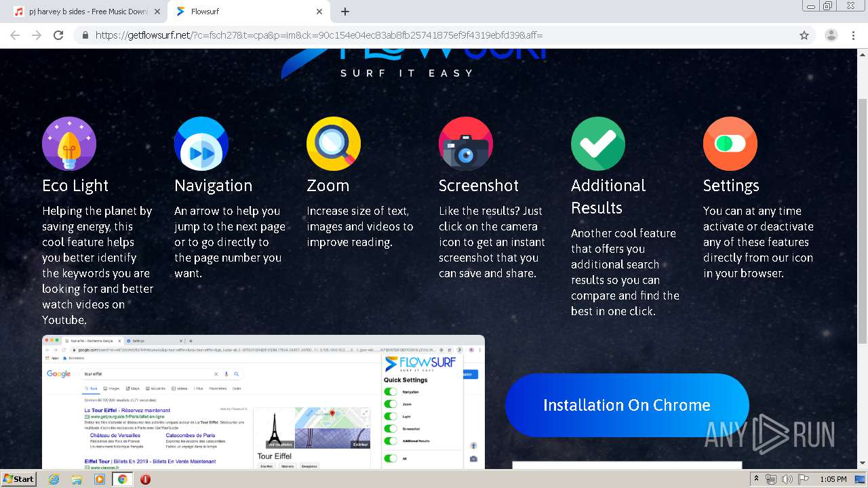Go back using browser back arrow

(15, 35)
